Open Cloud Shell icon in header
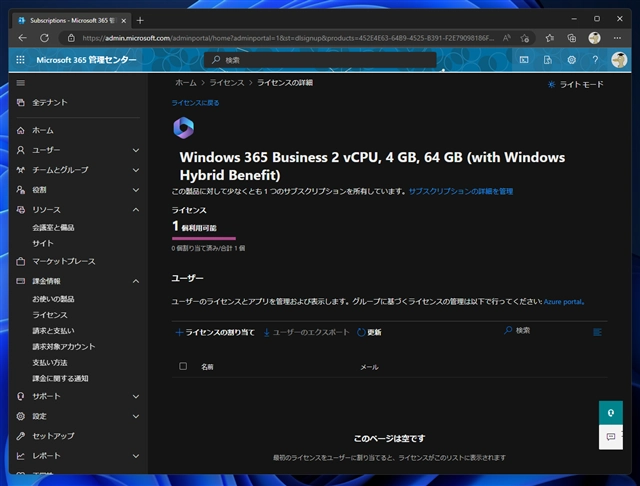This screenshot has height=486, width=640. click(x=524, y=60)
